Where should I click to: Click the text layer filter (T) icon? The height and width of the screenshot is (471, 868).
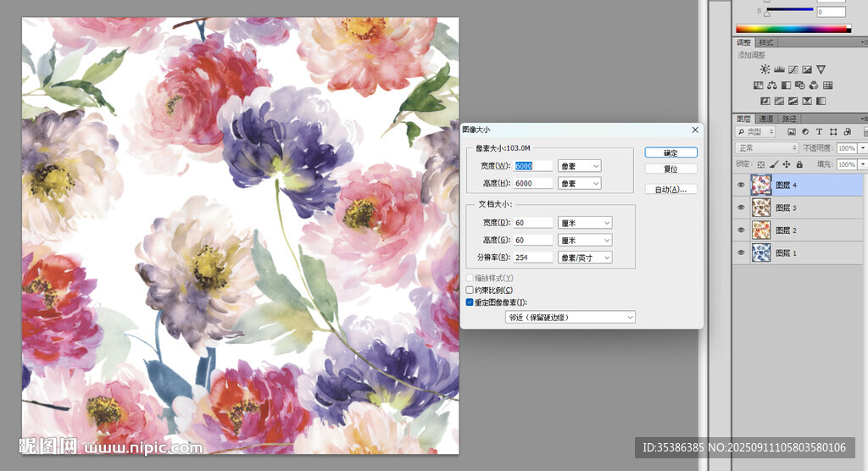tap(820, 132)
